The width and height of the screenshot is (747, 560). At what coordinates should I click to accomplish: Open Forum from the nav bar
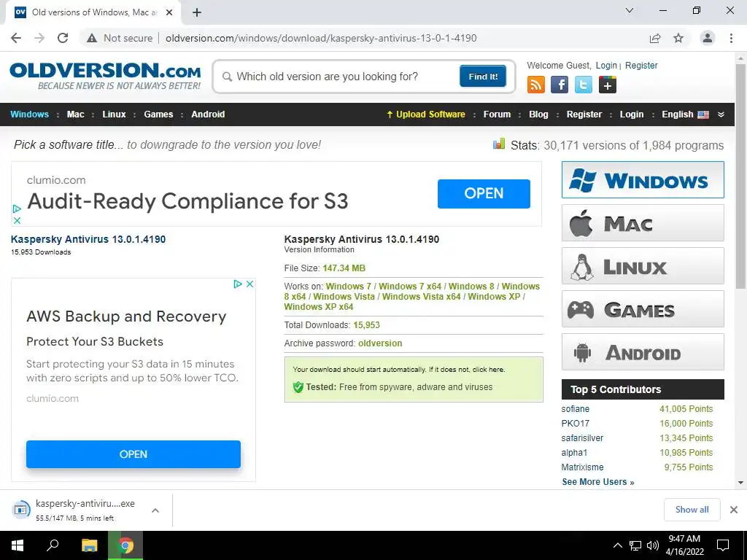pos(497,114)
